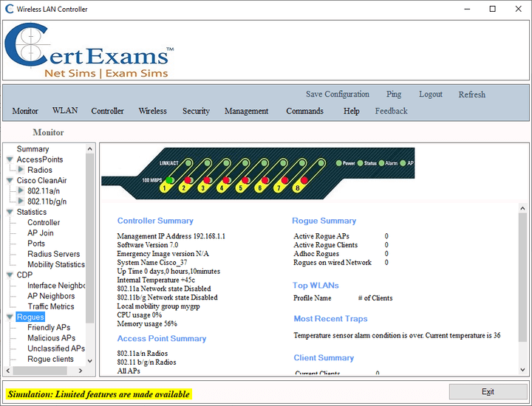Collapse the CDP tree node
Image resolution: width=532 pixels, height=406 pixels.
tap(10, 275)
